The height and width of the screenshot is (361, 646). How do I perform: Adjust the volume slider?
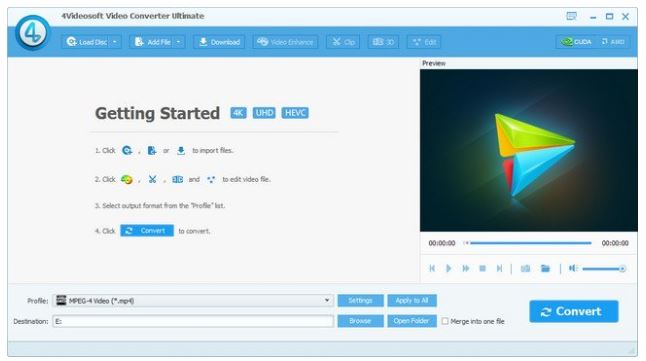[x=604, y=269]
